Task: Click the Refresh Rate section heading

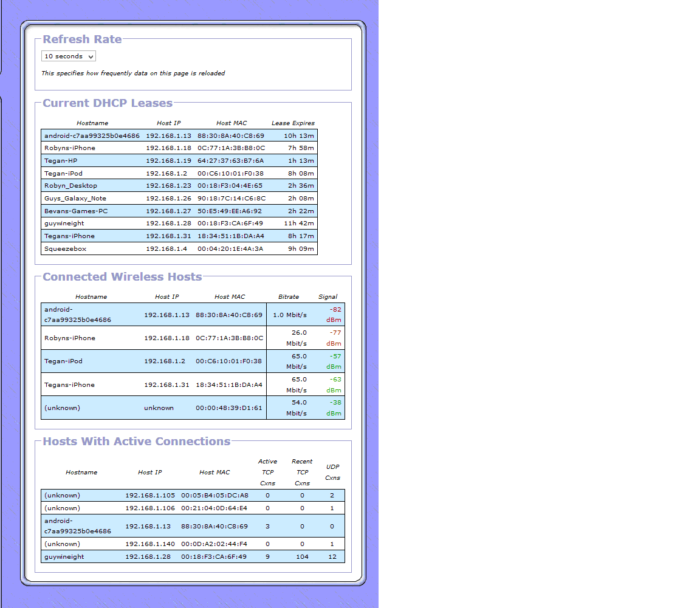Action: click(82, 39)
